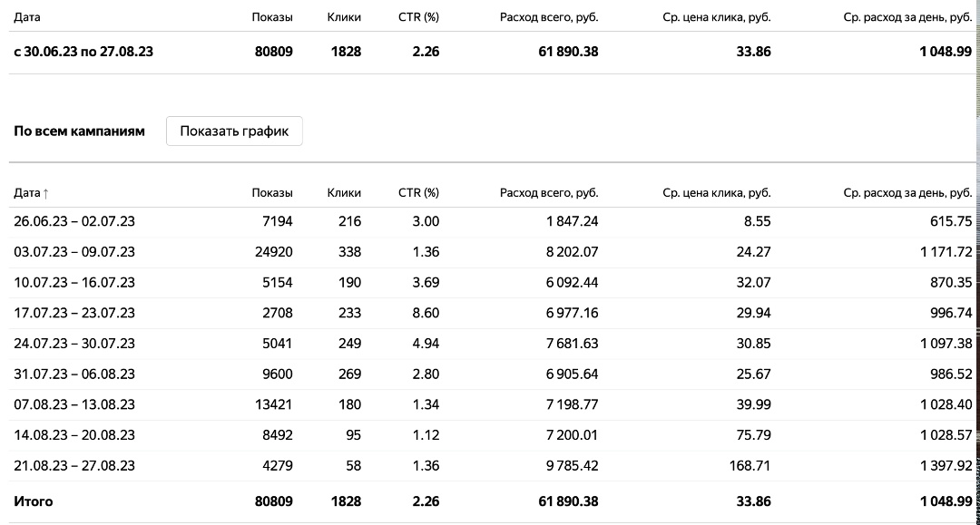Image resolution: width=980 pixels, height=525 pixels.
Task: Select the week row 17.07.23 – 23.07.23
Action: pos(74,313)
